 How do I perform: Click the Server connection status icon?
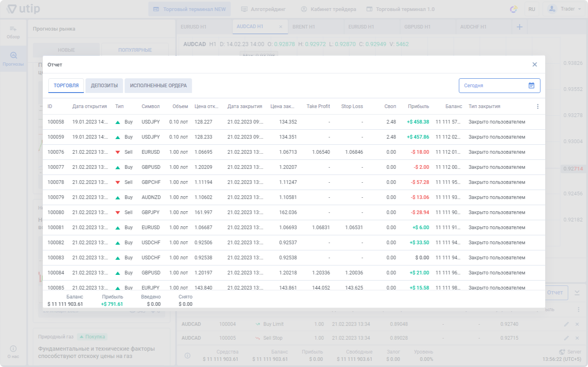(562, 352)
